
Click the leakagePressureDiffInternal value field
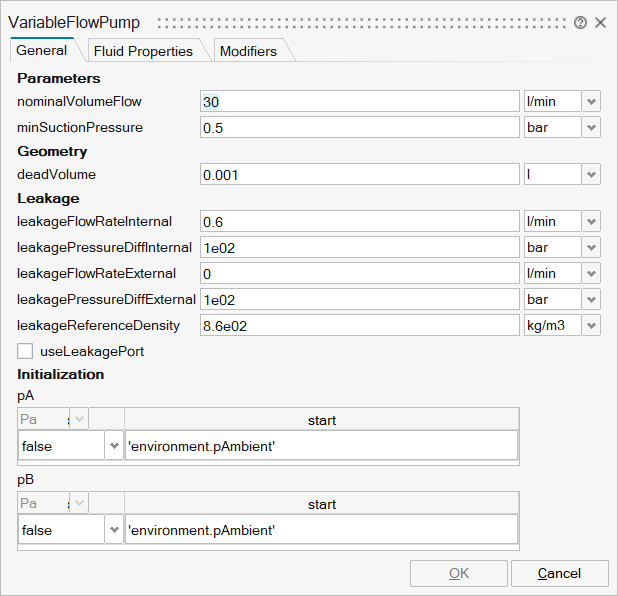[x=360, y=247]
